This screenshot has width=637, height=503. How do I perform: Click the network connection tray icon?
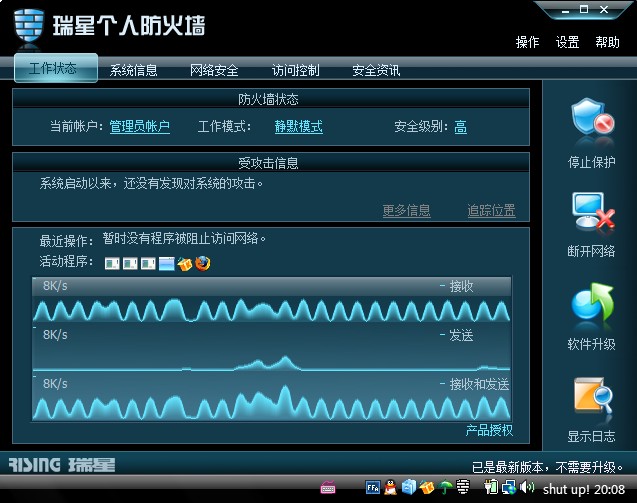point(509,487)
